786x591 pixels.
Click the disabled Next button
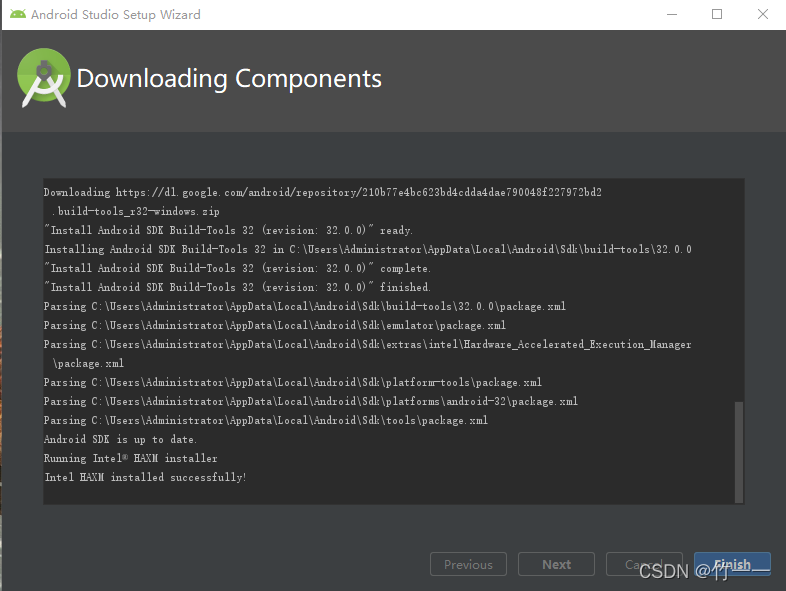coord(556,564)
